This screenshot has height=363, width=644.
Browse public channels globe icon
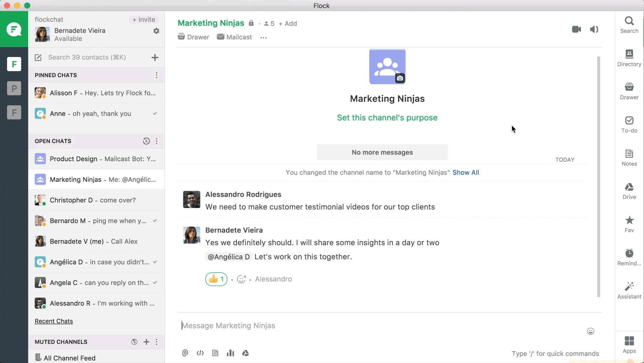coord(134,342)
